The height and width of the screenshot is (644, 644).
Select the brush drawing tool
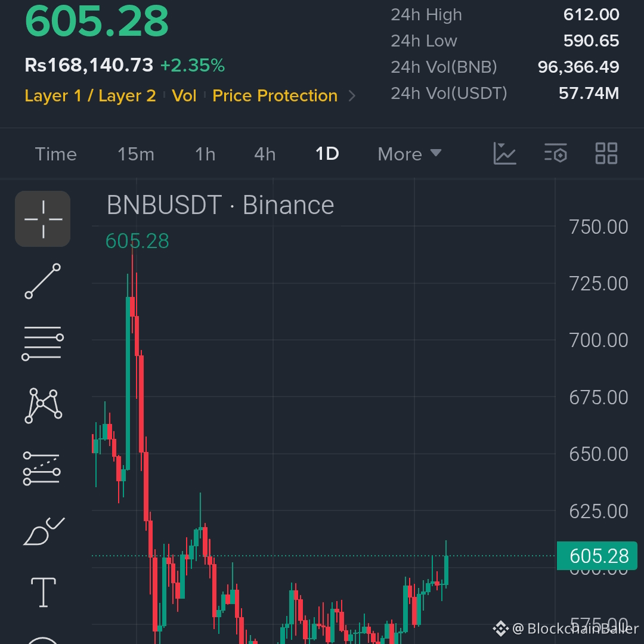point(44,531)
